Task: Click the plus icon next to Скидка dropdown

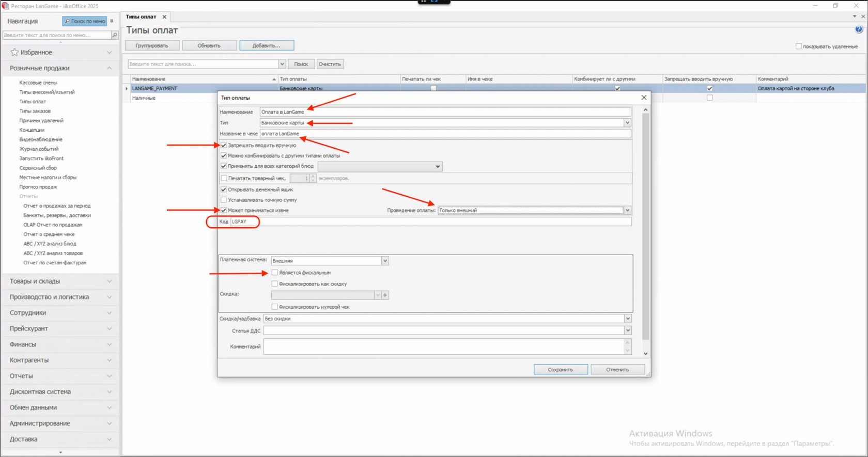Action: [385, 295]
